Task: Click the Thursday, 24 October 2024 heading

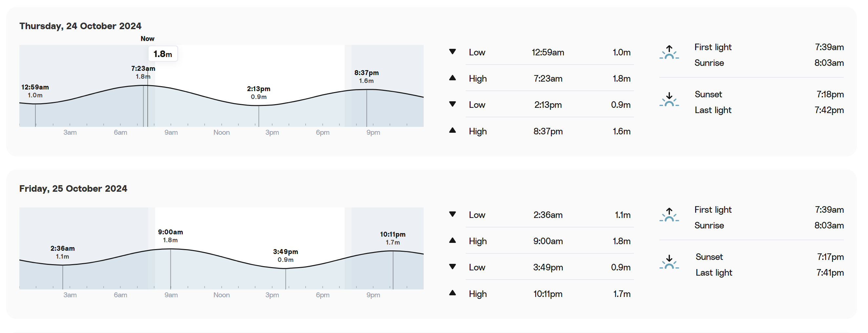Action: click(x=80, y=26)
